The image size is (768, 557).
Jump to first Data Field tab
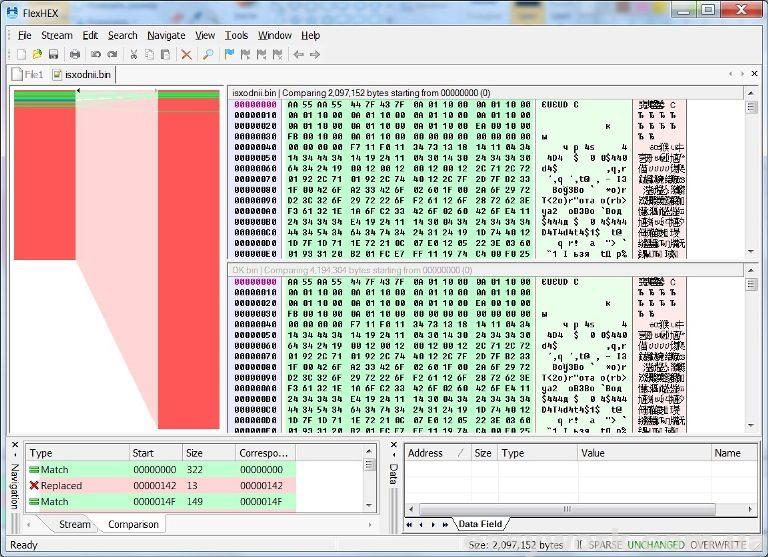(409, 525)
